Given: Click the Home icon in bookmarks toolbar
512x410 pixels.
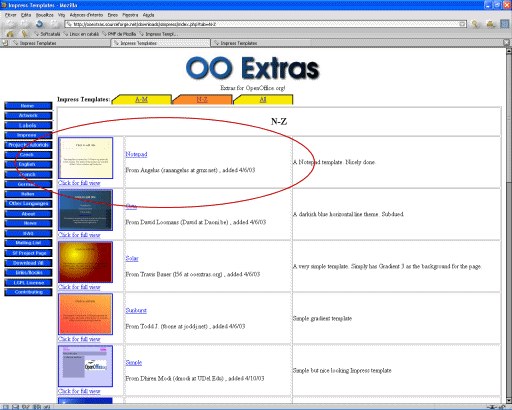Looking at the screenshot, I should [x=10, y=34].
